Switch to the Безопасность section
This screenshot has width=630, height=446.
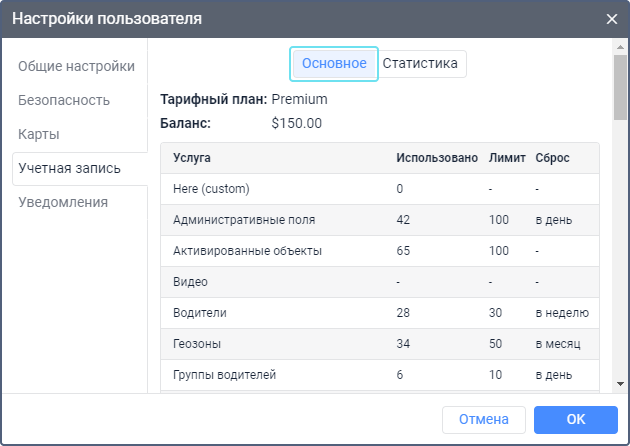pos(64,100)
